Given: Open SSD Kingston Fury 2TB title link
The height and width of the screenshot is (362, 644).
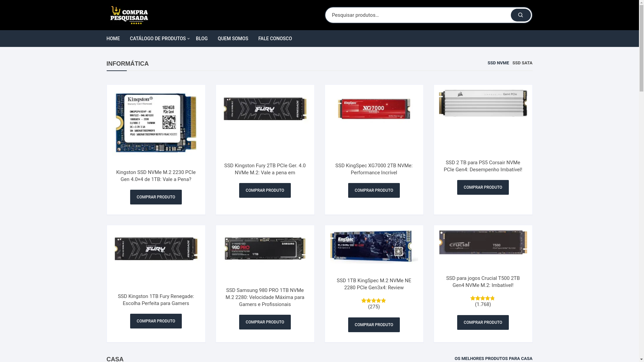Looking at the screenshot, I should [x=265, y=169].
